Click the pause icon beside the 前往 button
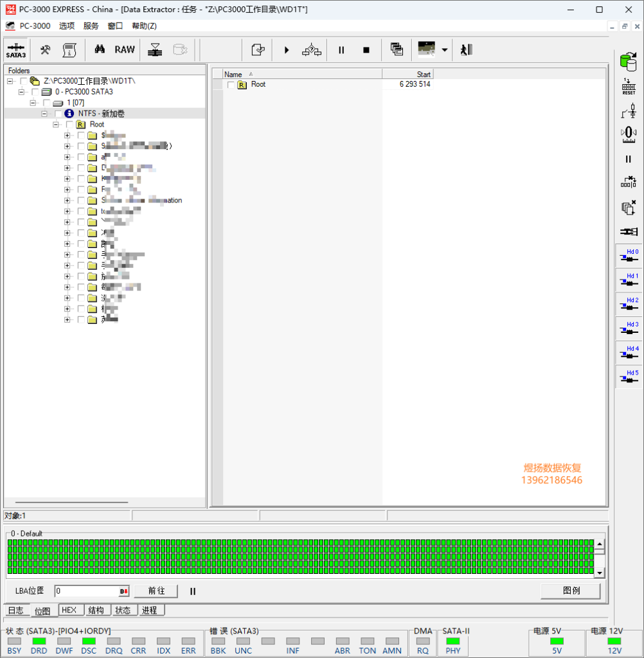 193,591
